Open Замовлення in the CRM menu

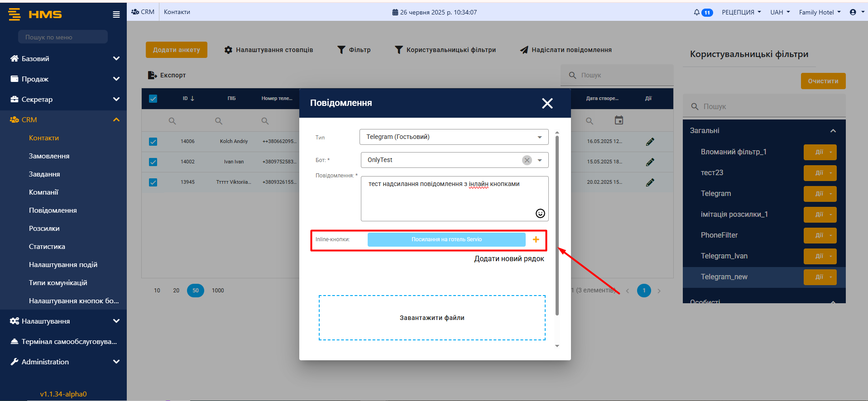[49, 156]
